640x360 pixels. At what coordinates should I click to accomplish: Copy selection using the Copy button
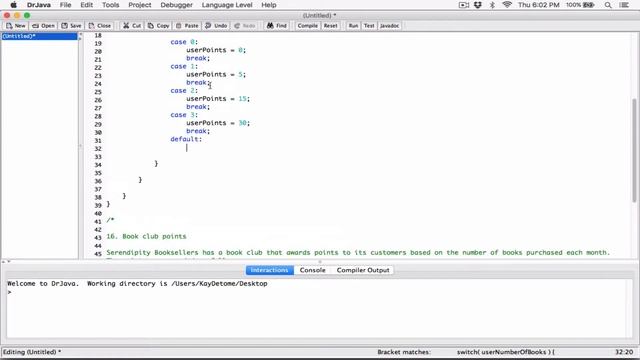click(x=158, y=26)
